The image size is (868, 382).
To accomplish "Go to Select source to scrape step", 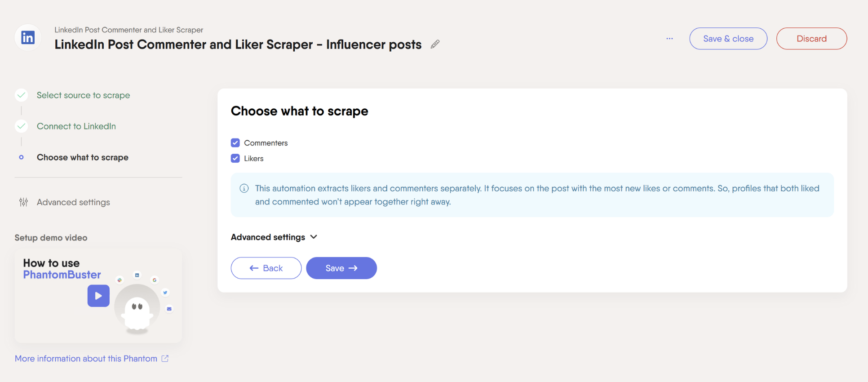I will pyautogui.click(x=83, y=95).
